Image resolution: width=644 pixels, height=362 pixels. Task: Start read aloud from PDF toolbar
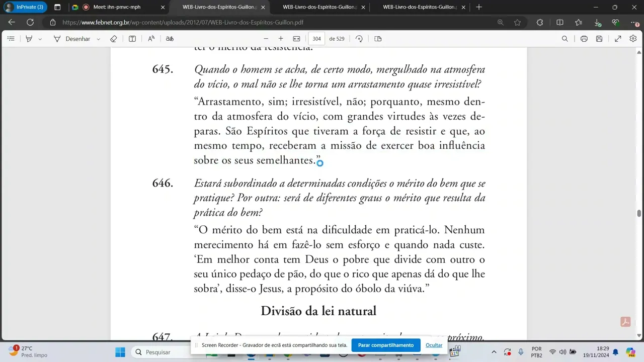(151, 39)
